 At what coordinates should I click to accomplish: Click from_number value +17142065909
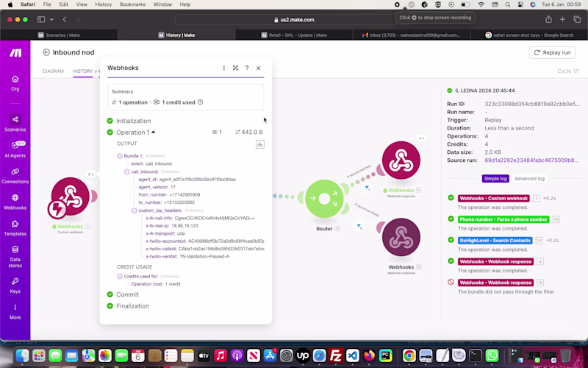185,195
